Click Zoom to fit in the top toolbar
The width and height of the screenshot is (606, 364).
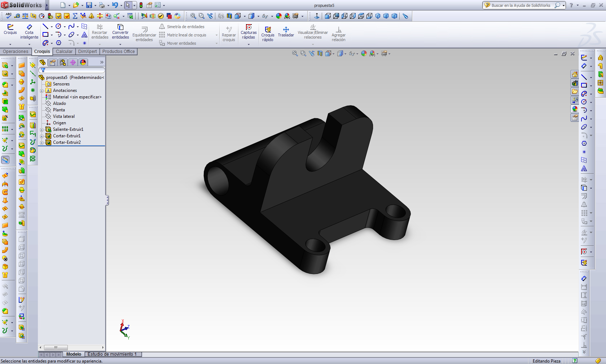pos(193,16)
